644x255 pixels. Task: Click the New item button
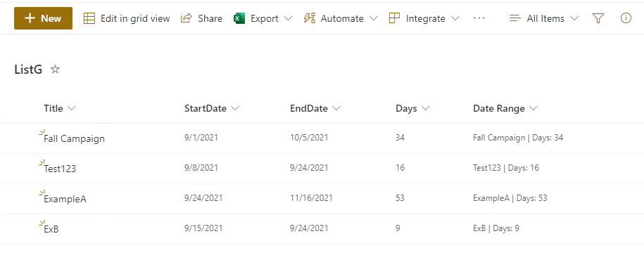(43, 18)
